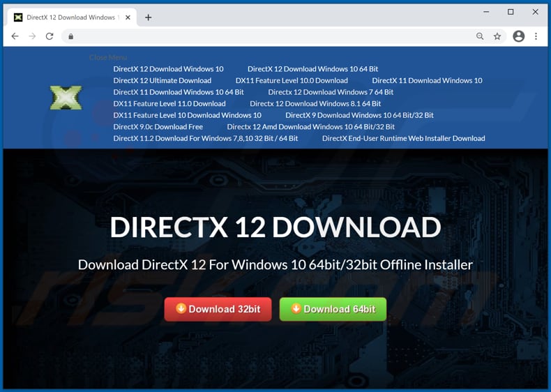Open DirectX 12 Ultimate Download link

[x=163, y=80]
